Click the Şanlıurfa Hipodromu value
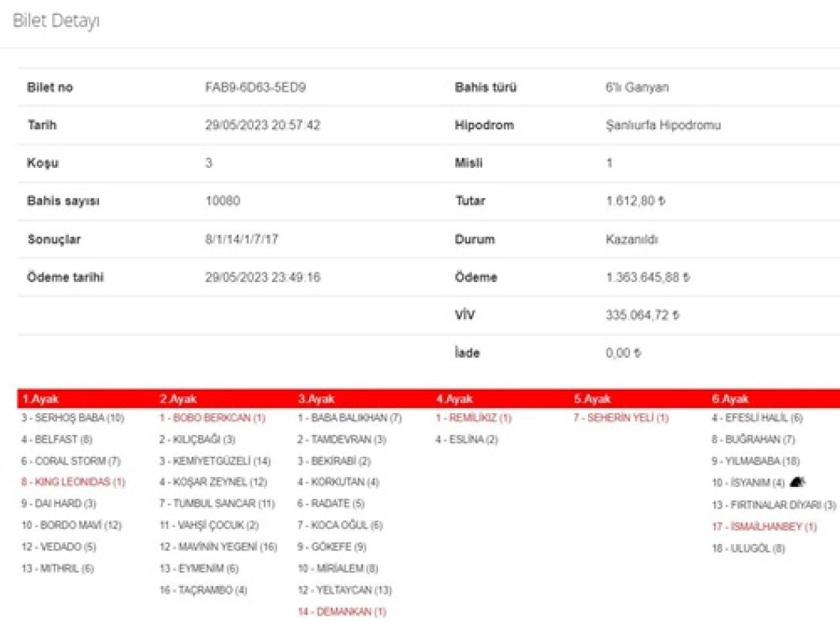 (663, 125)
